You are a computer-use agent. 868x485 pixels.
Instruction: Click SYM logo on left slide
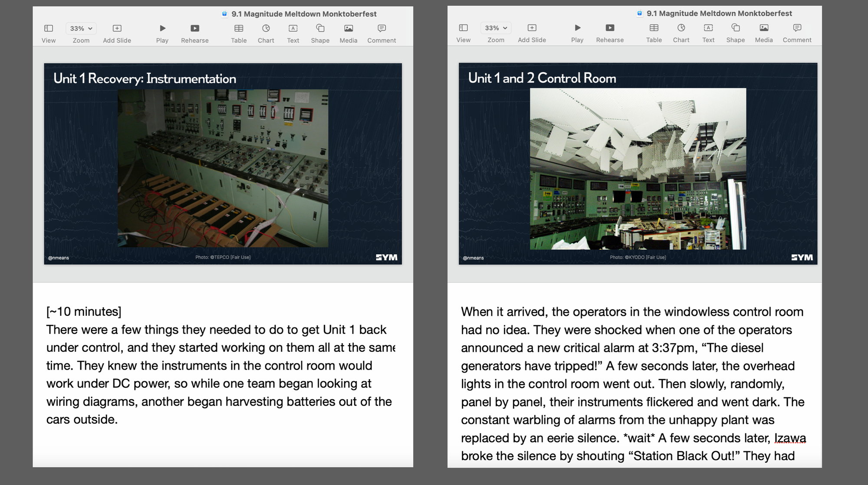pyautogui.click(x=386, y=257)
